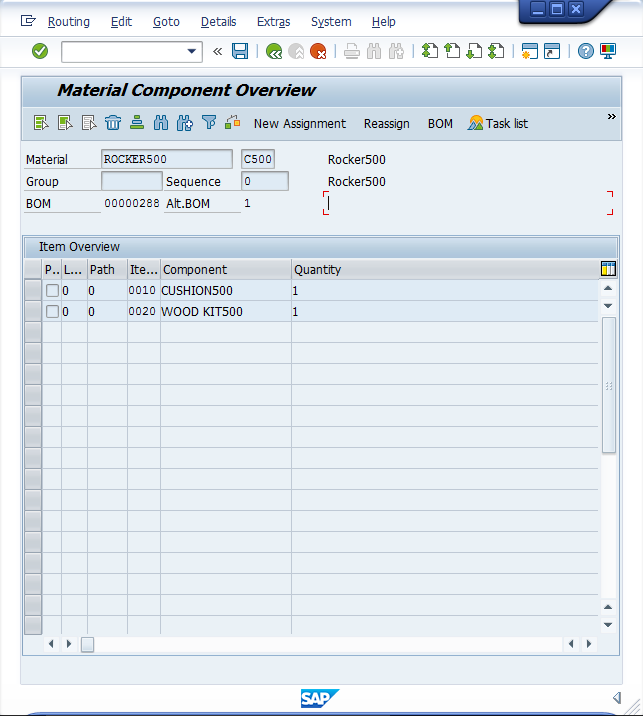This screenshot has width=643, height=716.
Task: Select row header of CUSHION500 row
Action: click(33, 290)
